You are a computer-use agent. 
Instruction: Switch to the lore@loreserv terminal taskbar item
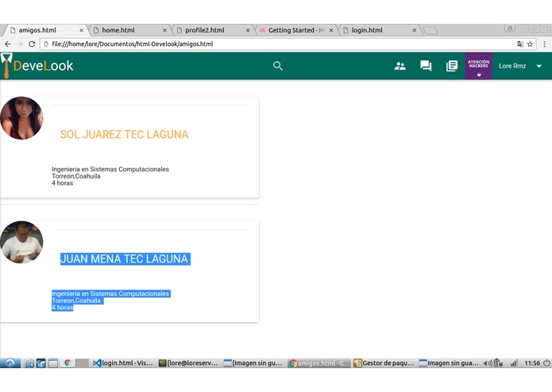pyautogui.click(x=188, y=363)
